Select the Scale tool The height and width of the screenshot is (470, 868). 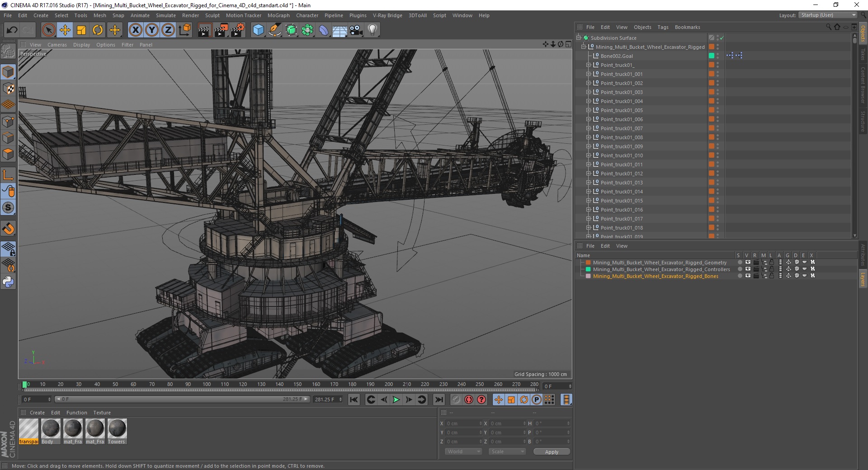pyautogui.click(x=81, y=30)
